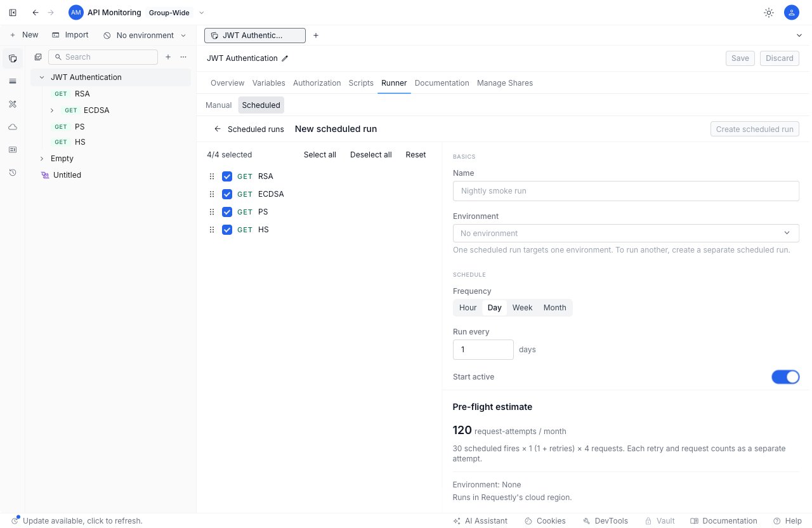Open Collections from the sidebar rail
Image resolution: width=812 pixels, height=528 pixels.
tap(13, 58)
